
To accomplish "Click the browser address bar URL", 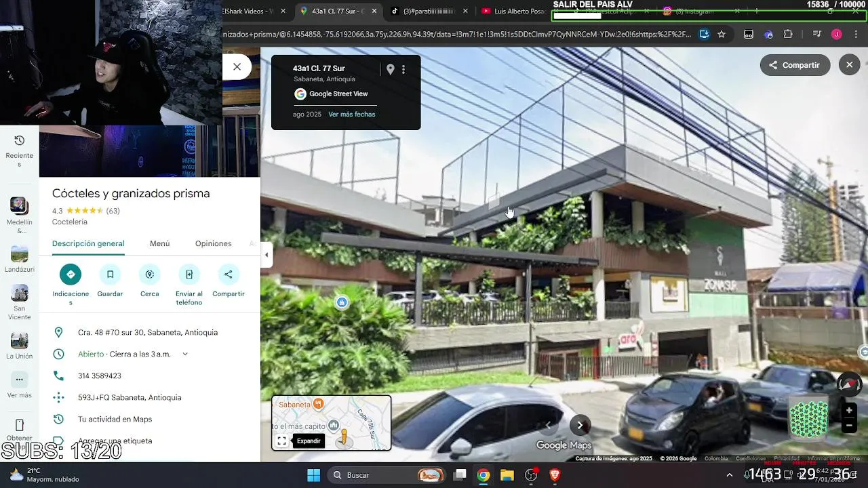I will 456,34.
